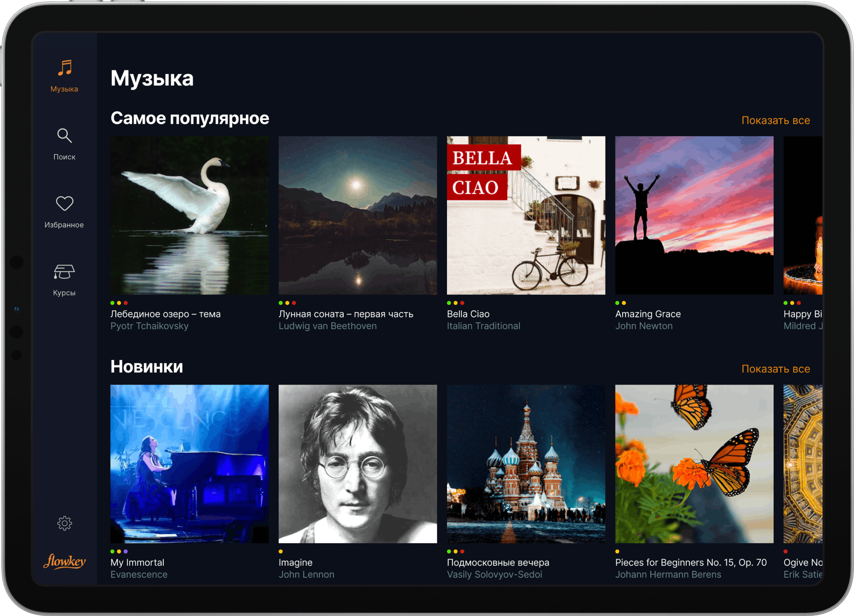Click the My Immortal song title
854x616 pixels.
137,562
